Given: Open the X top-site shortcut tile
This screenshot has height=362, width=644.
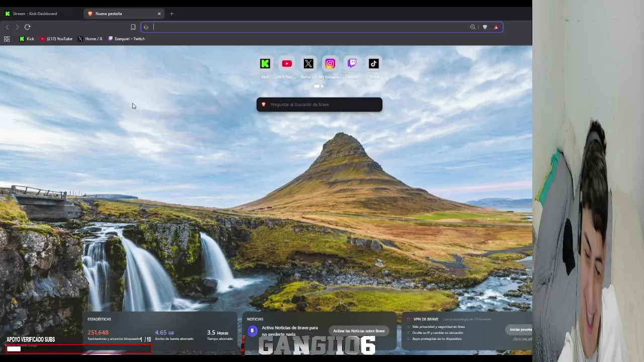Looking at the screenshot, I should (x=308, y=64).
